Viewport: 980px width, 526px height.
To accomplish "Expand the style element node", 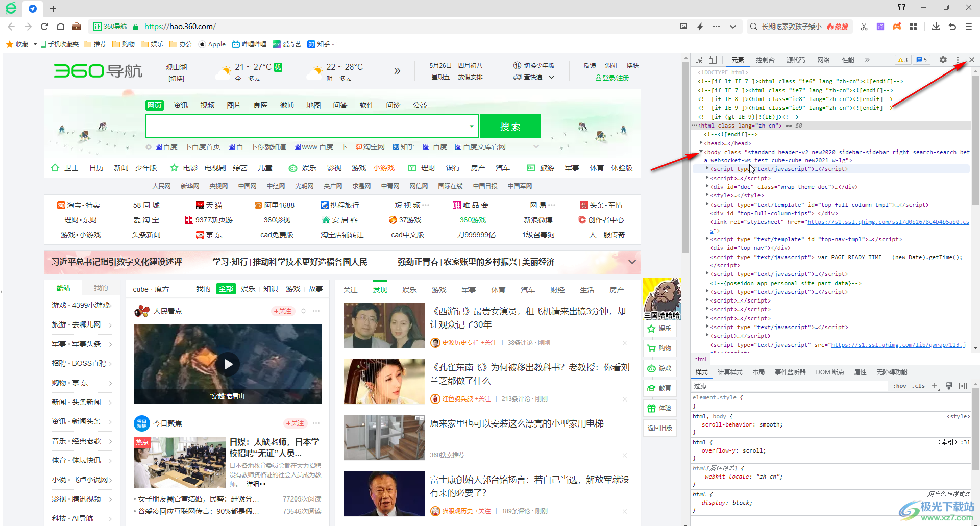I will click(x=707, y=195).
